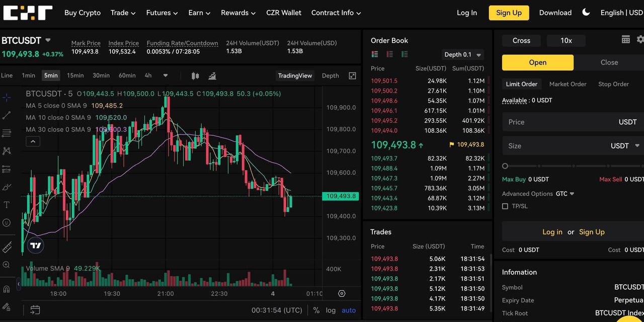This screenshot has width=644, height=322.
Task: Open the candlestick chart style icon
Action: pos(195,76)
